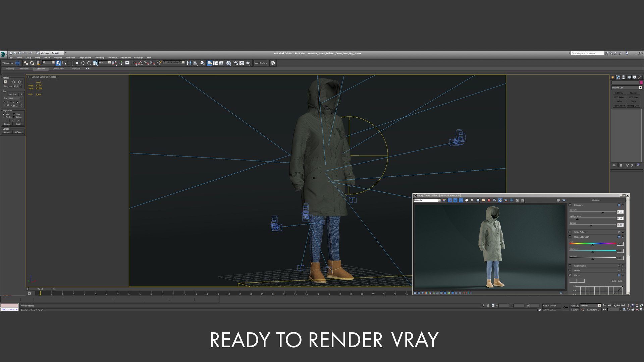
Task: Open the selection filter All dropdown
Action: (49, 62)
